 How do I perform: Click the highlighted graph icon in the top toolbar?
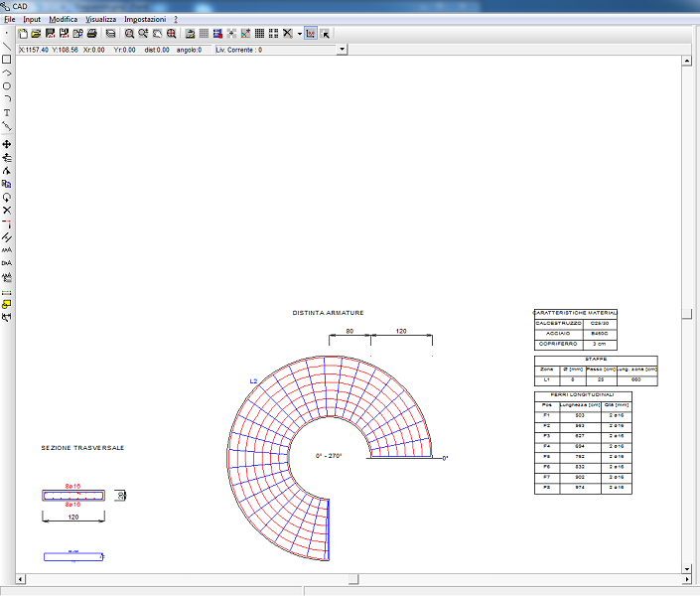click(x=311, y=34)
